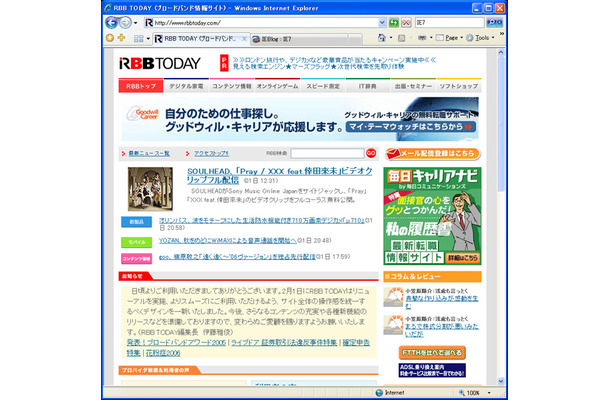Screen dimensions: 610x400
Task: Click the 詳細はこちら button in ad
Action: (463, 258)
